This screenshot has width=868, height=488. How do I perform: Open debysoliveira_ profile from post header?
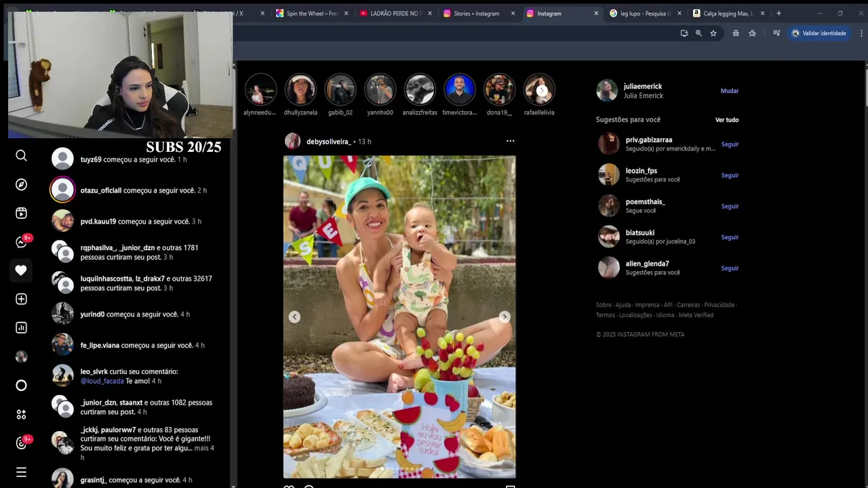pyautogui.click(x=328, y=142)
